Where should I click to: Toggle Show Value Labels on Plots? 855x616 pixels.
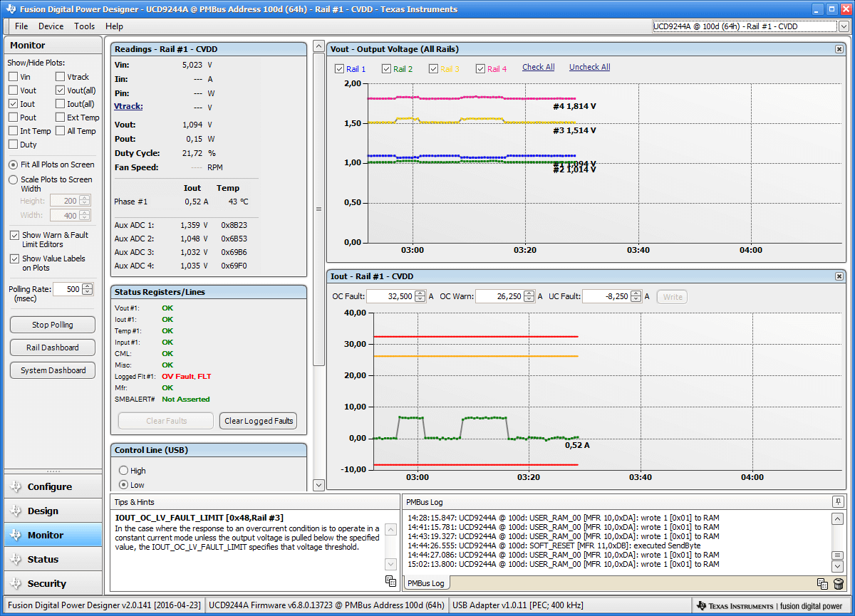(x=14, y=259)
